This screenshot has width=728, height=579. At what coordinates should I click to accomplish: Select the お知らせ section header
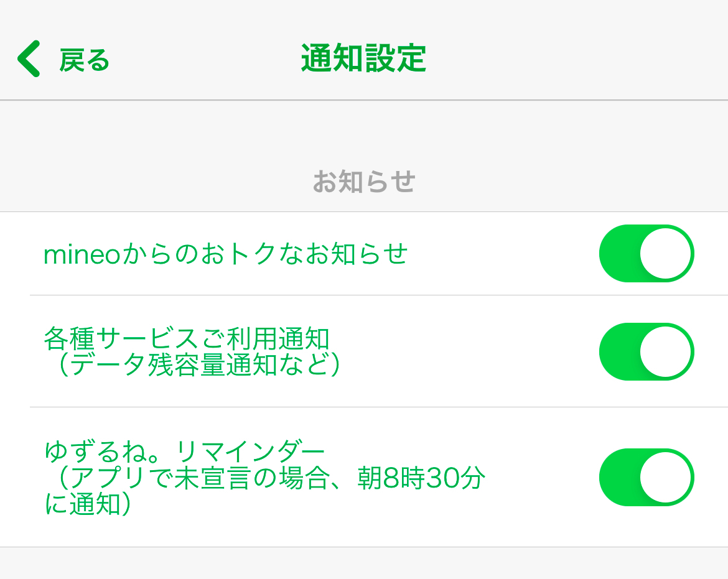[363, 182]
